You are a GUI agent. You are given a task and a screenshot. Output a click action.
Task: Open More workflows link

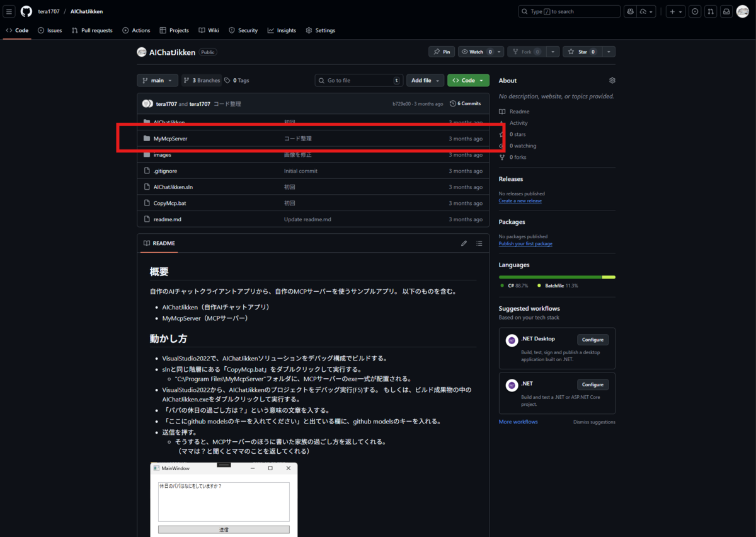tap(518, 422)
